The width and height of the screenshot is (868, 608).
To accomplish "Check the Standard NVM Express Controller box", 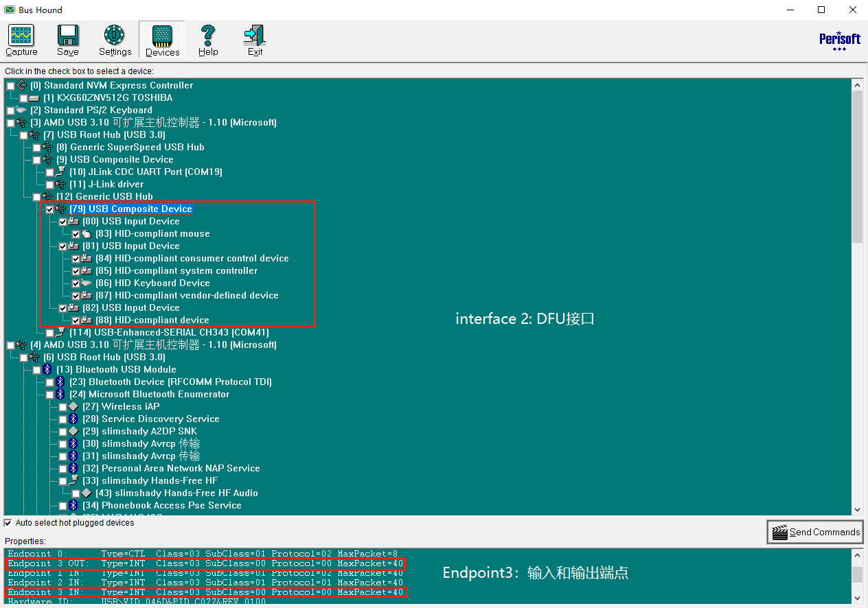I will coord(10,86).
